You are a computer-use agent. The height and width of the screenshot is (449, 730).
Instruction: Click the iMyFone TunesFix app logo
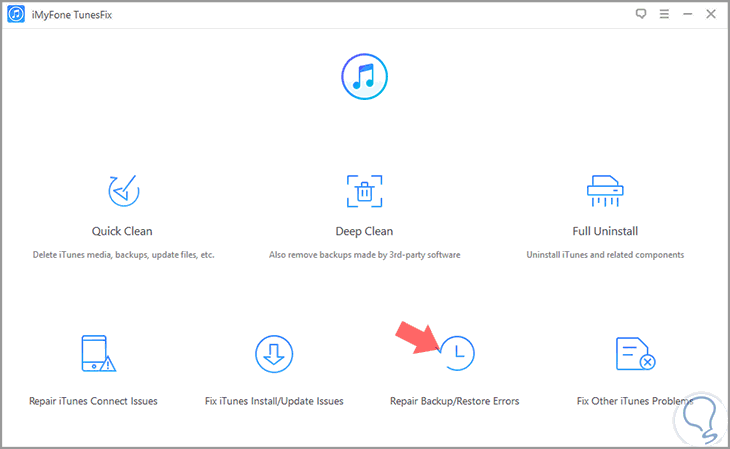(16, 14)
